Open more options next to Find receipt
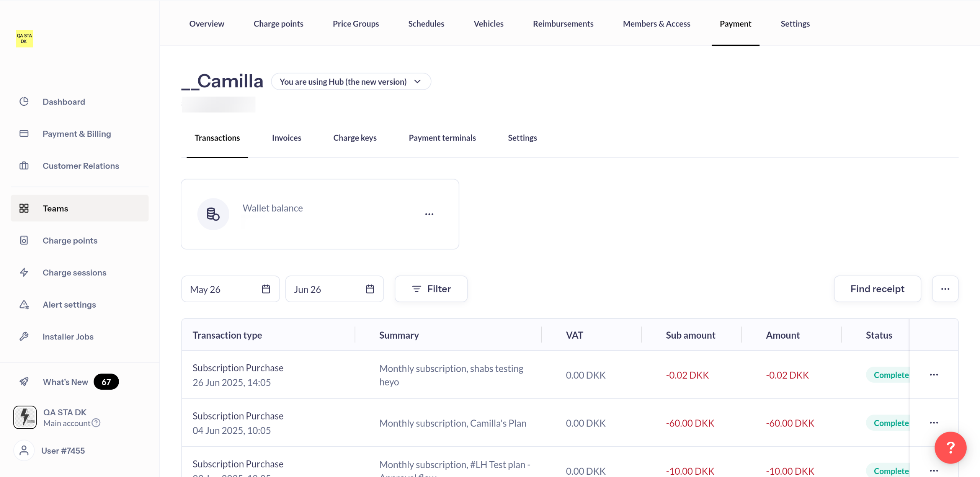The image size is (980, 477). (945, 289)
